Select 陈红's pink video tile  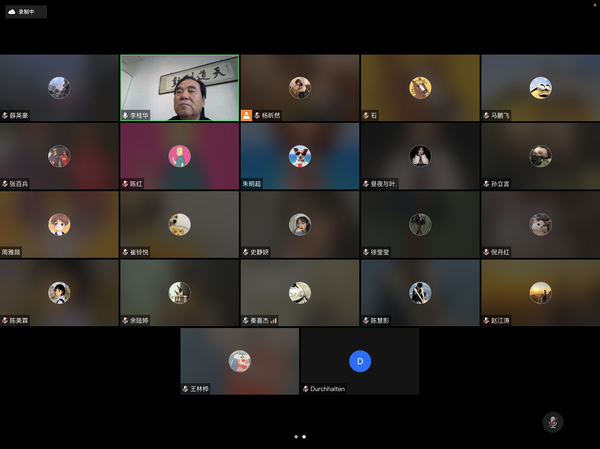pyautogui.click(x=179, y=156)
